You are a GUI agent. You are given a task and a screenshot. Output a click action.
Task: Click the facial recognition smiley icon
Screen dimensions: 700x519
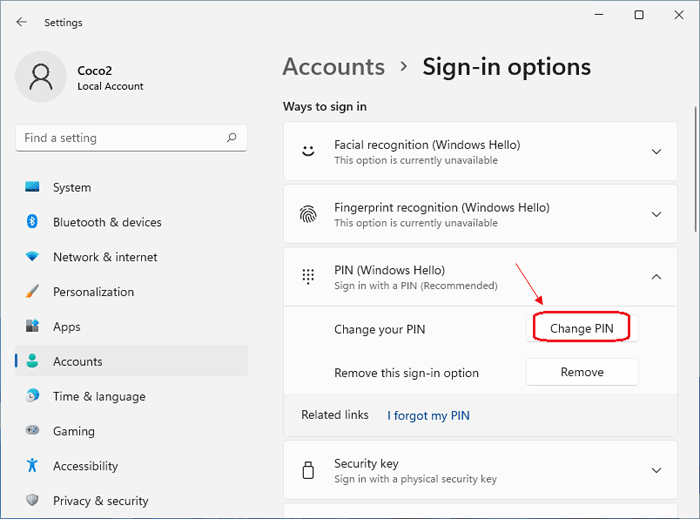tap(308, 151)
